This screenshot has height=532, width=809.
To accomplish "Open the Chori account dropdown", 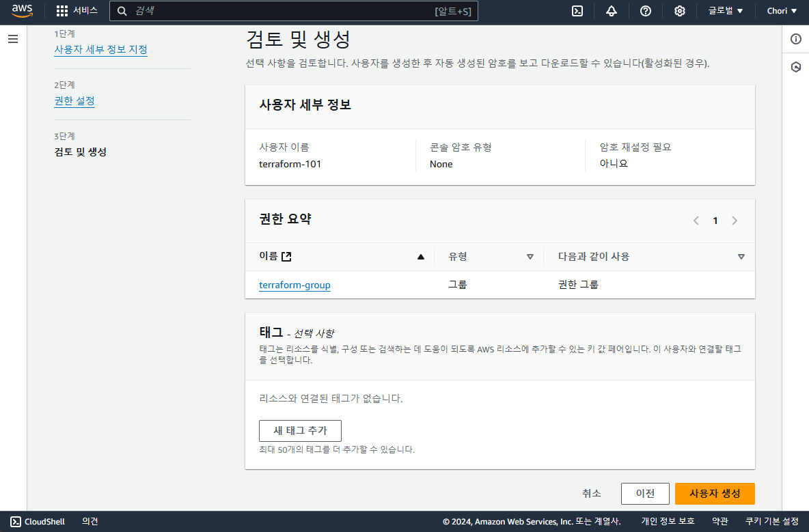I will coord(782,11).
